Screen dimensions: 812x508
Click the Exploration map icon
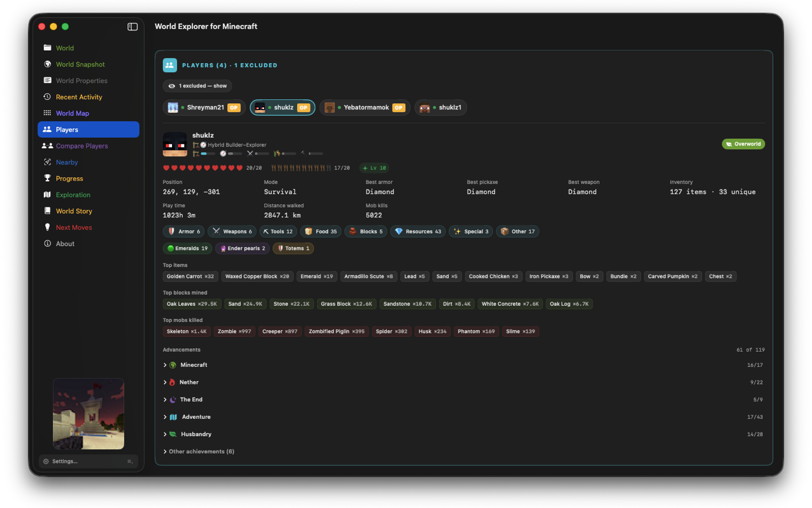click(47, 195)
